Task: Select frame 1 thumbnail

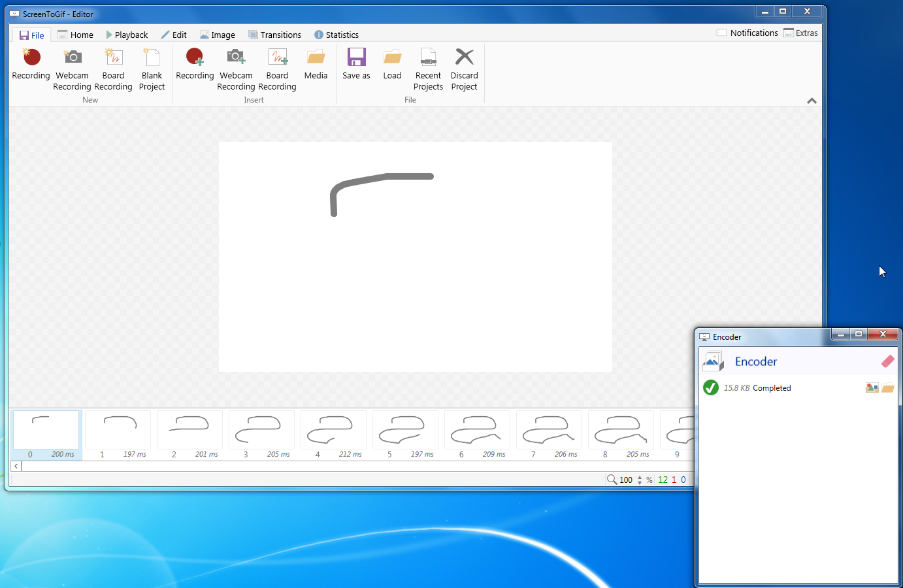Action: tap(118, 435)
